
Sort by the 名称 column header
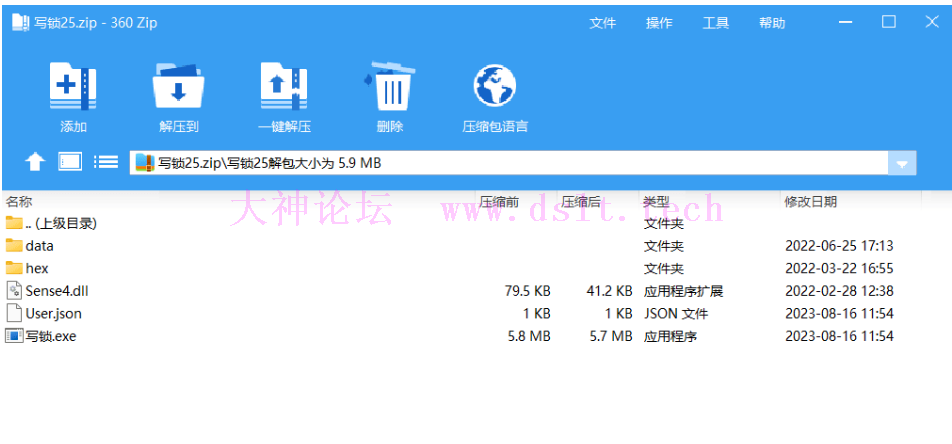click(x=19, y=202)
